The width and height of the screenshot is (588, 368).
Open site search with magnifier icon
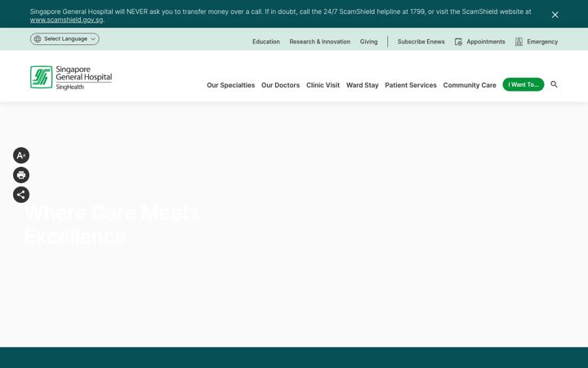tap(554, 84)
